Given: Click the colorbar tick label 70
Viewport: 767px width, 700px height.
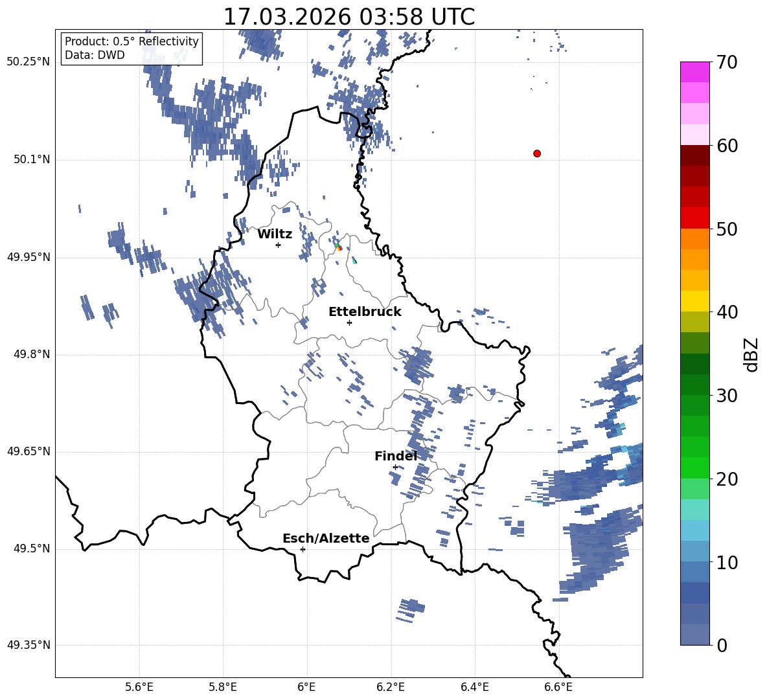Looking at the screenshot, I should (x=727, y=63).
